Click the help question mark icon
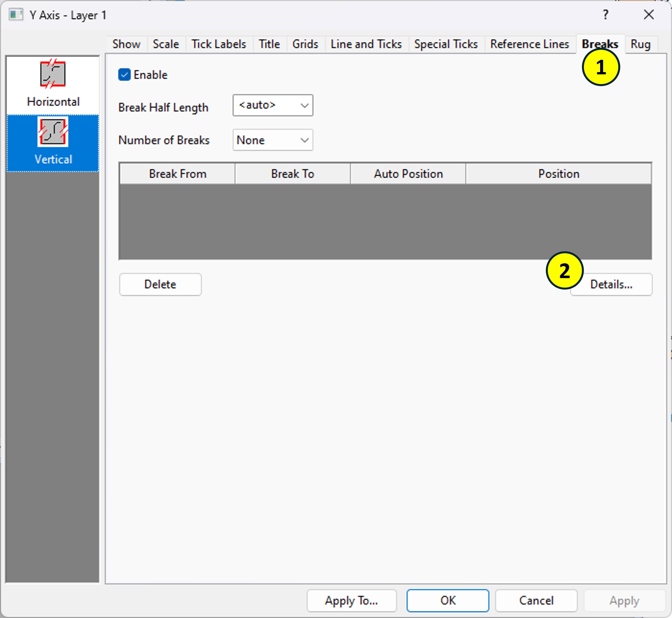This screenshot has width=672, height=618. tap(605, 15)
